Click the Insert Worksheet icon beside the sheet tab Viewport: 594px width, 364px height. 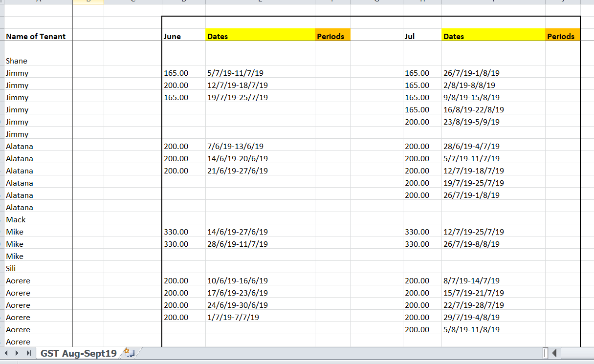click(130, 353)
